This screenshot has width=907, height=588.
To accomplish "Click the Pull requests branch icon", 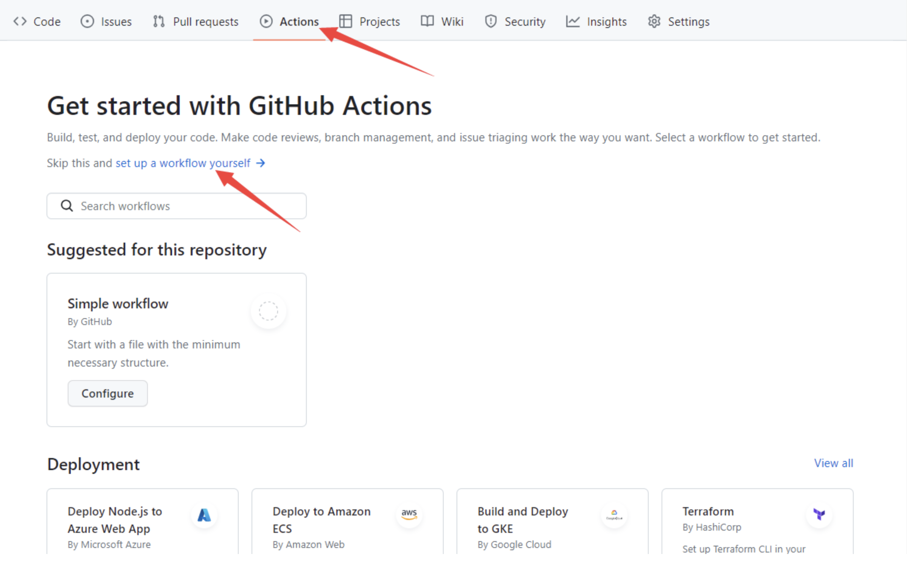I will click(158, 21).
